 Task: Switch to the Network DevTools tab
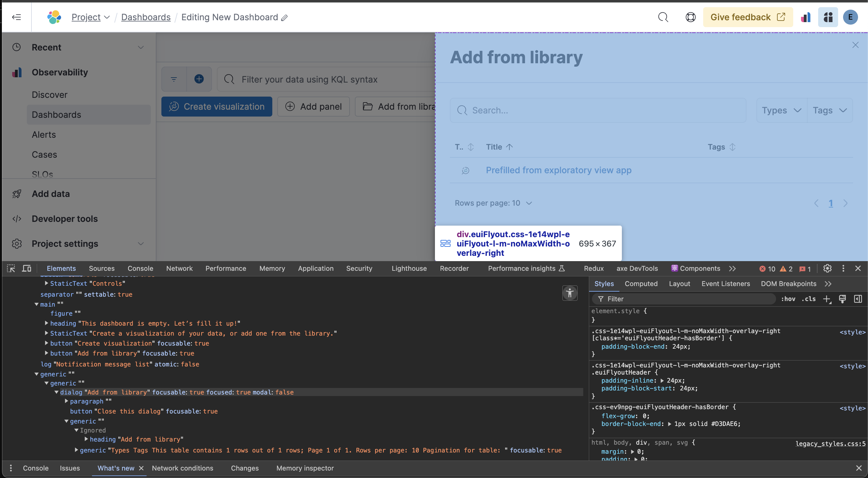tap(179, 269)
